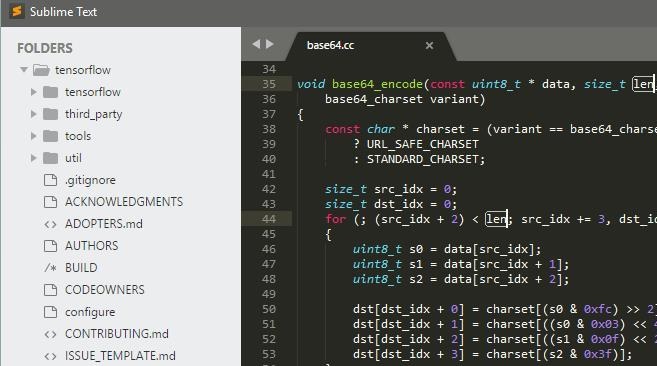Close the base64.cc tab
The image size is (657, 366).
pyautogui.click(x=429, y=45)
